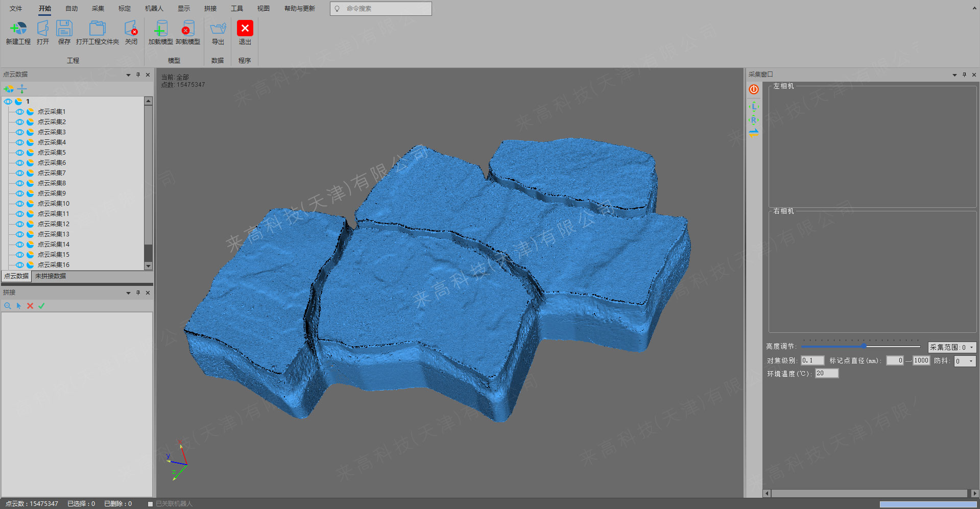Open the 标定 menu tab
This screenshot has width=980, height=509.
(125, 9)
